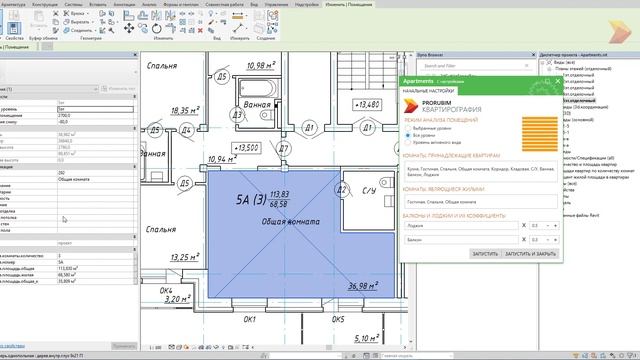This screenshot has width=640, height=360.
Task: Select the Offset tool in Изменить panel
Action: [x=142, y=16]
